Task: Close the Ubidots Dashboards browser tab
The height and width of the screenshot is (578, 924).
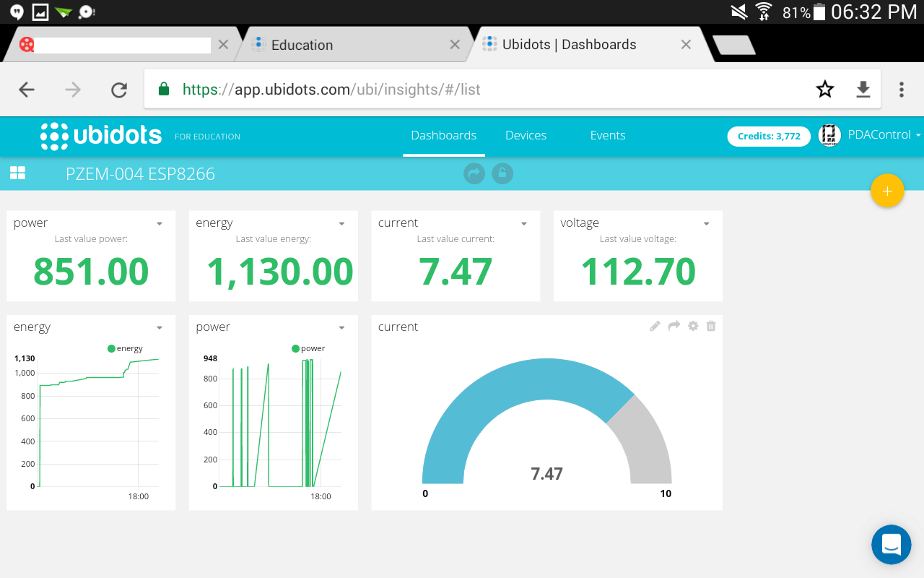Action: click(686, 45)
